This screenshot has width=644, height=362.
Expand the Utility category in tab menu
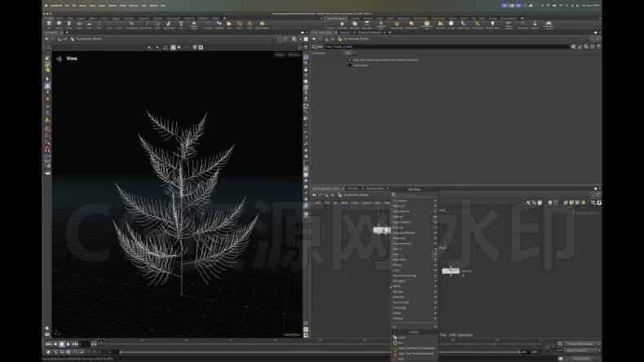414,313
